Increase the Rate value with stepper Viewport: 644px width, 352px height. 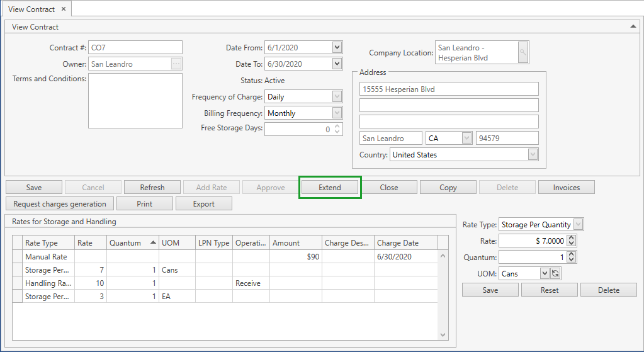(571, 238)
